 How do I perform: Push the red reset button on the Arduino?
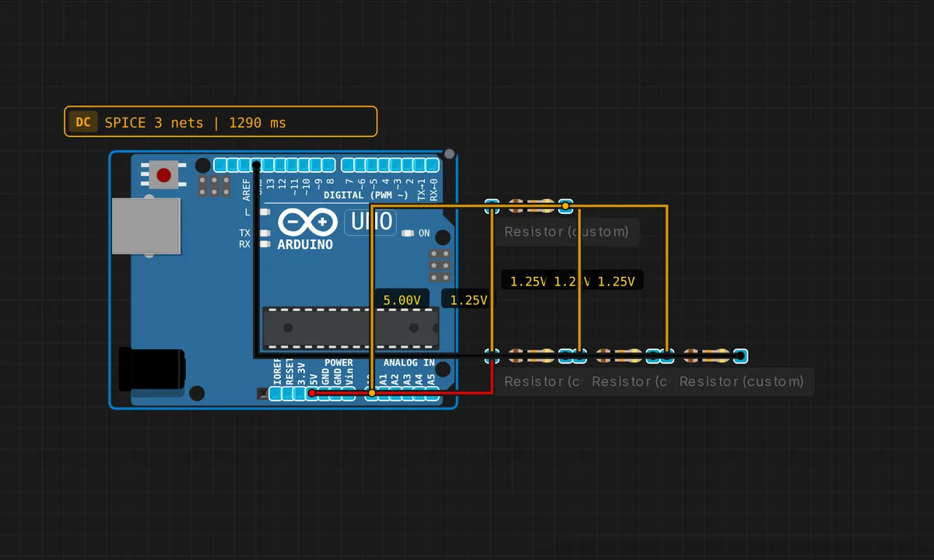[163, 175]
